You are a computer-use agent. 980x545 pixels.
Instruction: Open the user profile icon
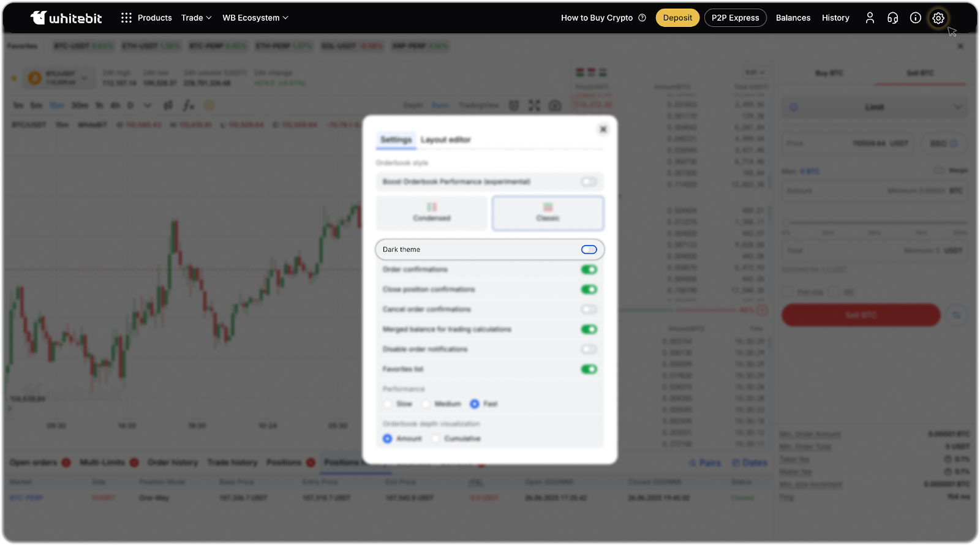[870, 18]
